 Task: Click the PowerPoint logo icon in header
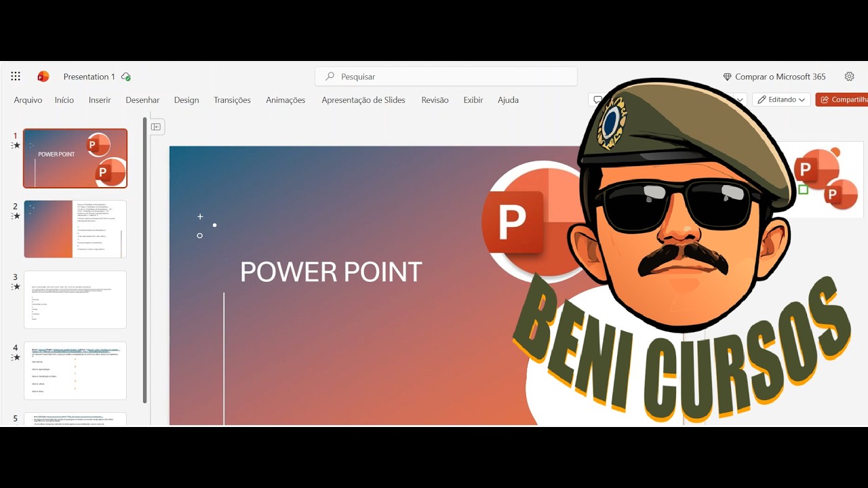(x=43, y=77)
